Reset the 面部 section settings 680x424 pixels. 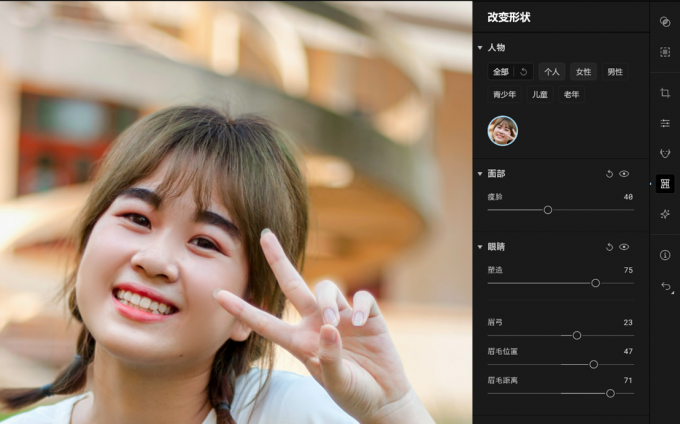(x=609, y=174)
